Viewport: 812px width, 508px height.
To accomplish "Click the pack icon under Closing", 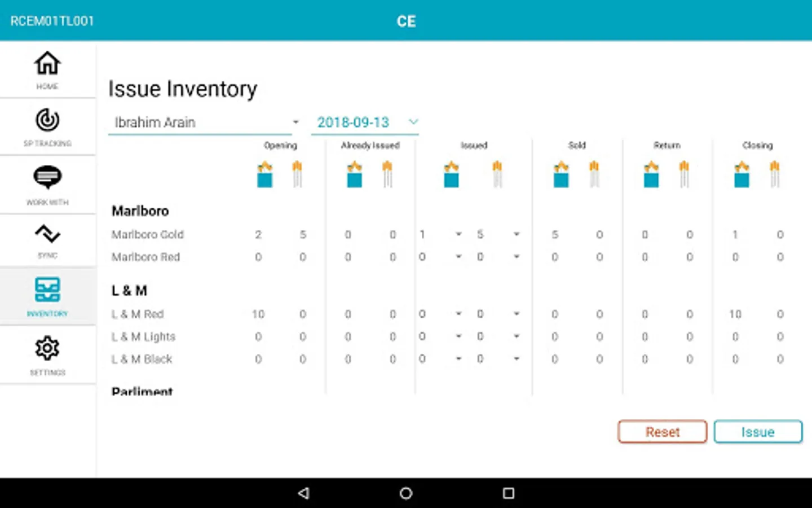I will [x=742, y=174].
